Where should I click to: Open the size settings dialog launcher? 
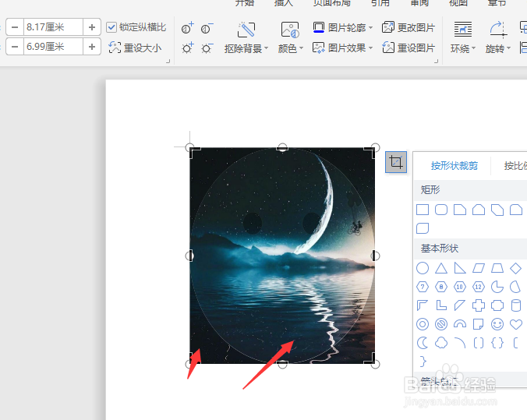coord(168,62)
